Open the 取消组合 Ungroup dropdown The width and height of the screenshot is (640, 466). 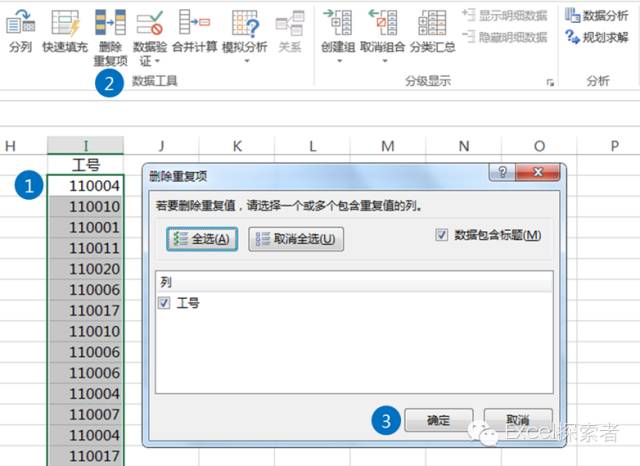point(383,61)
